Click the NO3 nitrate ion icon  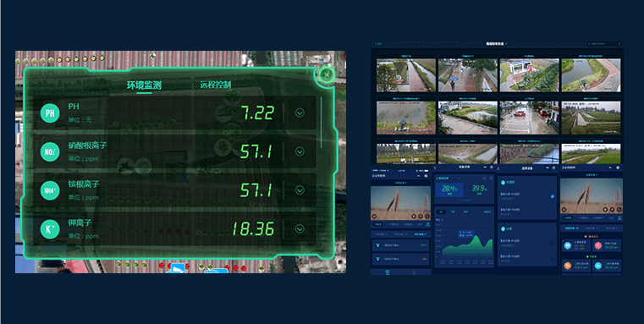50,152
